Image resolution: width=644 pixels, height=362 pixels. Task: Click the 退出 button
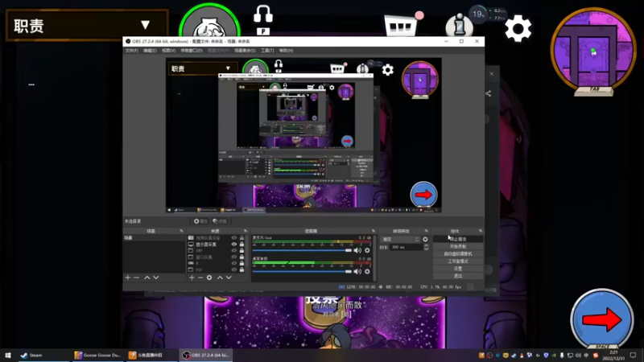[x=458, y=276]
